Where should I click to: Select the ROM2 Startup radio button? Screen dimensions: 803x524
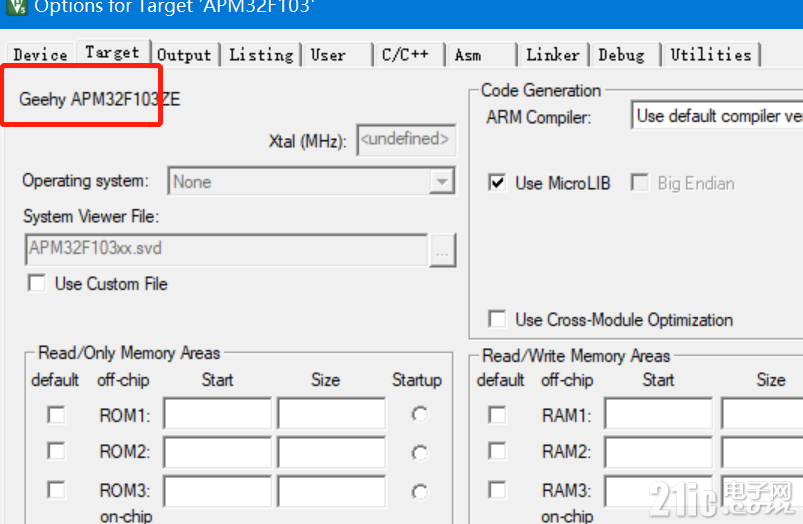pyautogui.click(x=419, y=453)
